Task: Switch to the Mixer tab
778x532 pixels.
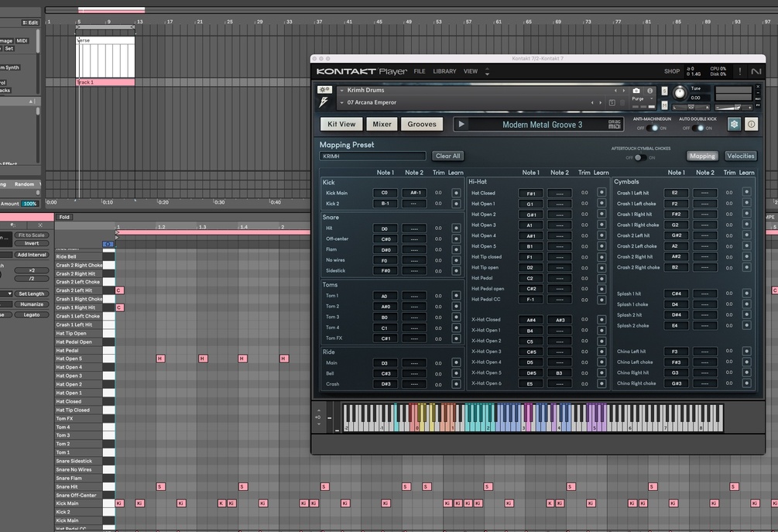Action: click(382, 124)
